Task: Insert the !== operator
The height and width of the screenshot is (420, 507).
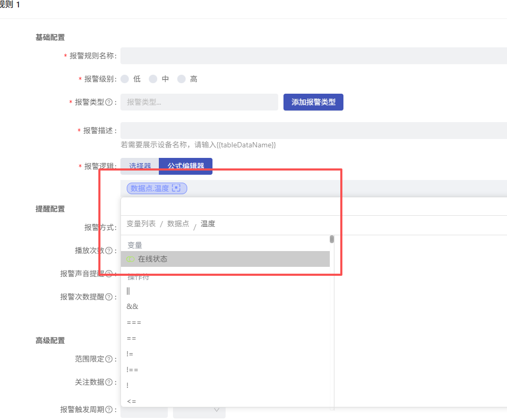Action: tap(132, 370)
